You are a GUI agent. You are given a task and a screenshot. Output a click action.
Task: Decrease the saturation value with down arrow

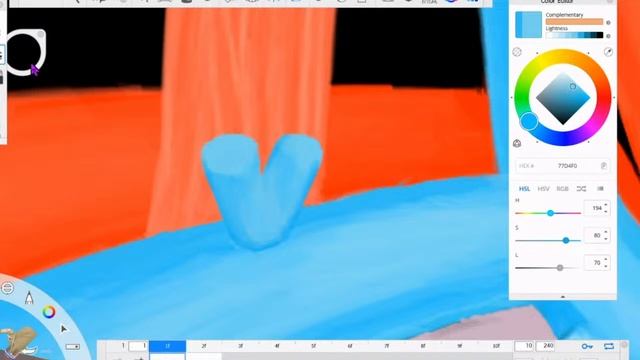pyautogui.click(x=606, y=238)
